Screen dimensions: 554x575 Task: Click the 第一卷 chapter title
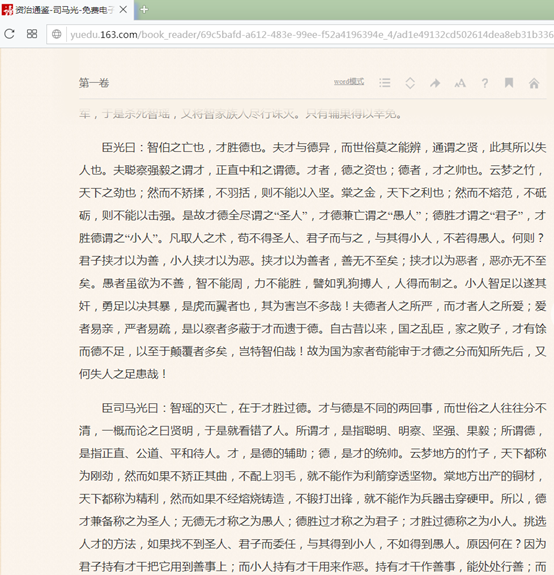coord(94,83)
